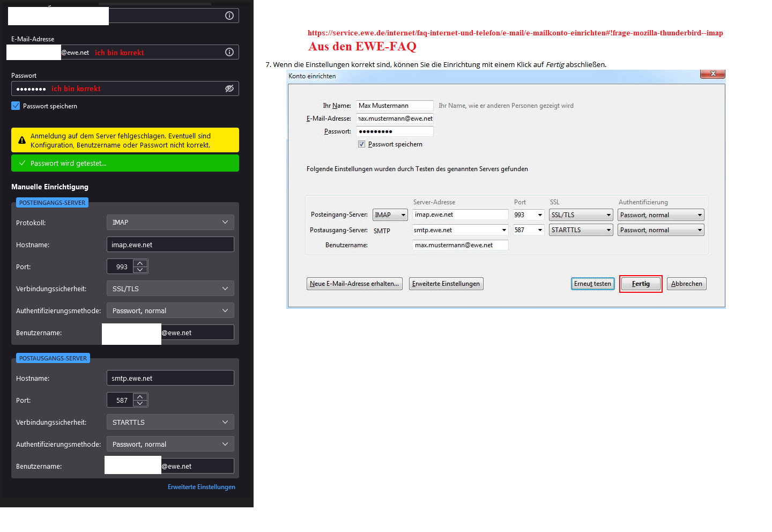
Task: Open the Protokoll dropdown showing IMAP
Action: click(170, 222)
